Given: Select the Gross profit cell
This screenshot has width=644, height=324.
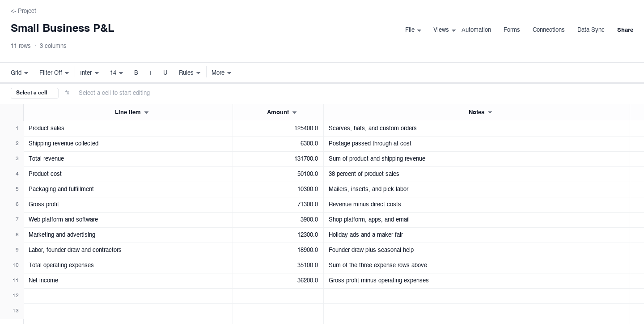Looking at the screenshot, I should [x=128, y=205].
